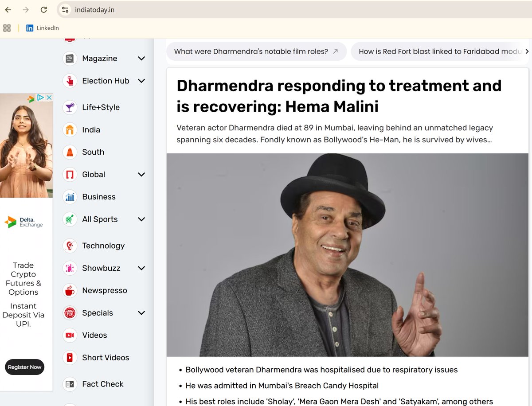Click Register Now button in ad
Viewport: 532px width, 406px height.
(x=24, y=367)
